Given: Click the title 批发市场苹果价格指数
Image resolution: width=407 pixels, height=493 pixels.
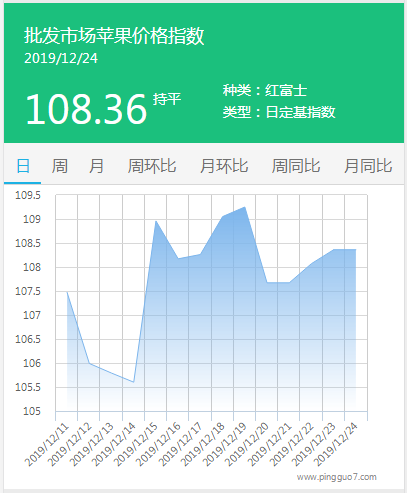Looking at the screenshot, I should (x=114, y=36).
